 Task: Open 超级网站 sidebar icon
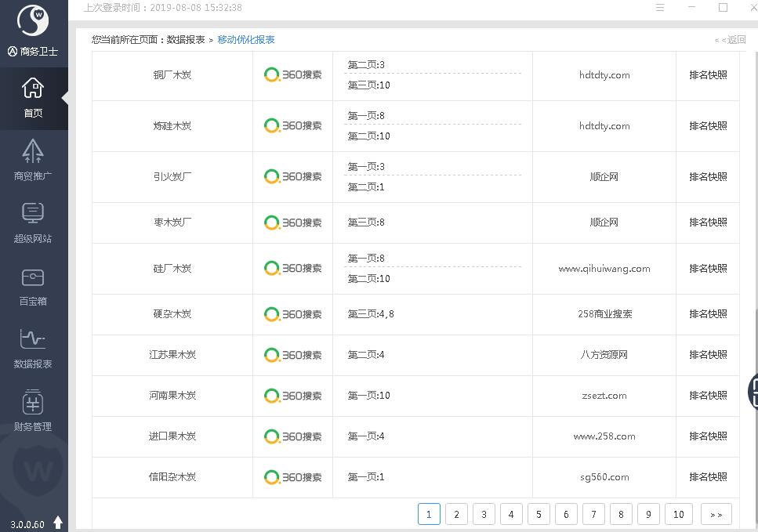(33, 214)
